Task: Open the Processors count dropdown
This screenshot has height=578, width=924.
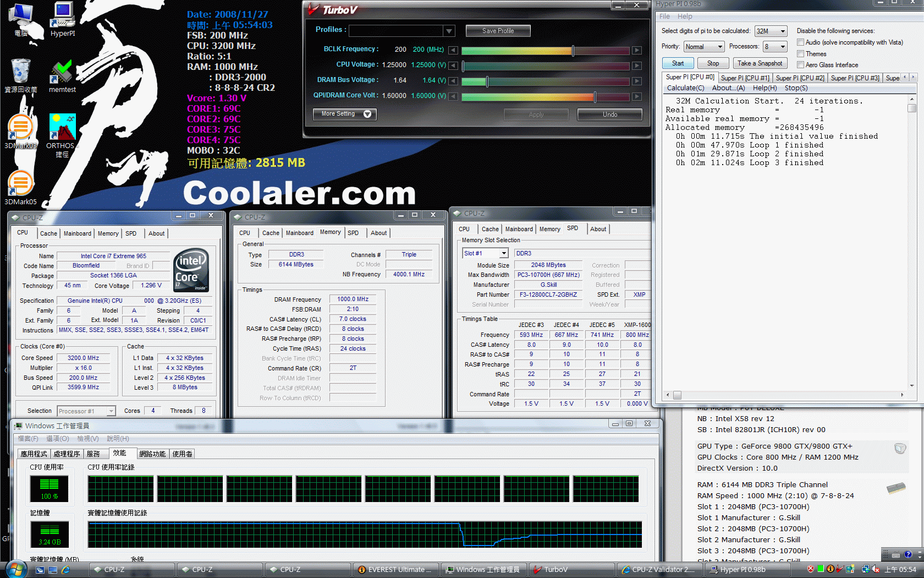Action: coord(774,47)
